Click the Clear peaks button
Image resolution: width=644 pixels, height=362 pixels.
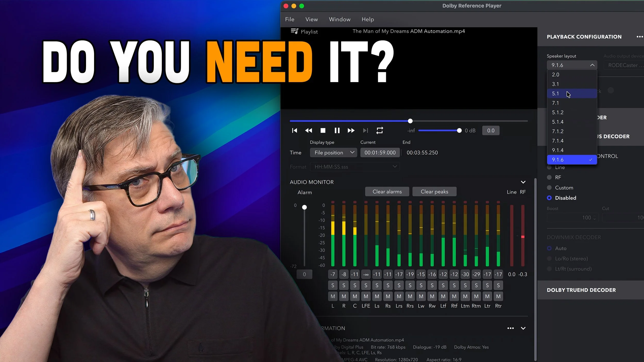(x=434, y=192)
